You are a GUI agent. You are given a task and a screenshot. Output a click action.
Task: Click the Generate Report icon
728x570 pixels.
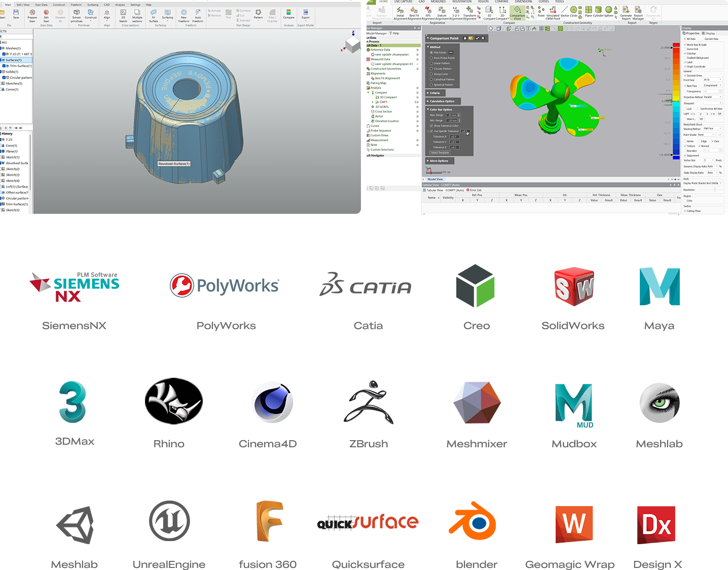pyautogui.click(x=626, y=11)
